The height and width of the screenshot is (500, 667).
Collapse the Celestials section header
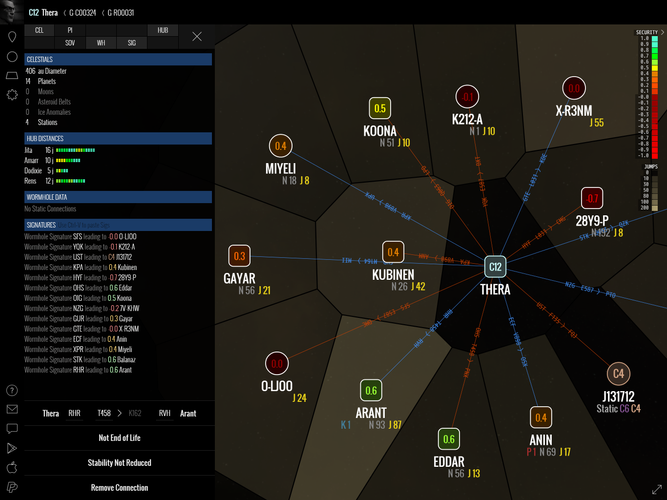pyautogui.click(x=118, y=59)
